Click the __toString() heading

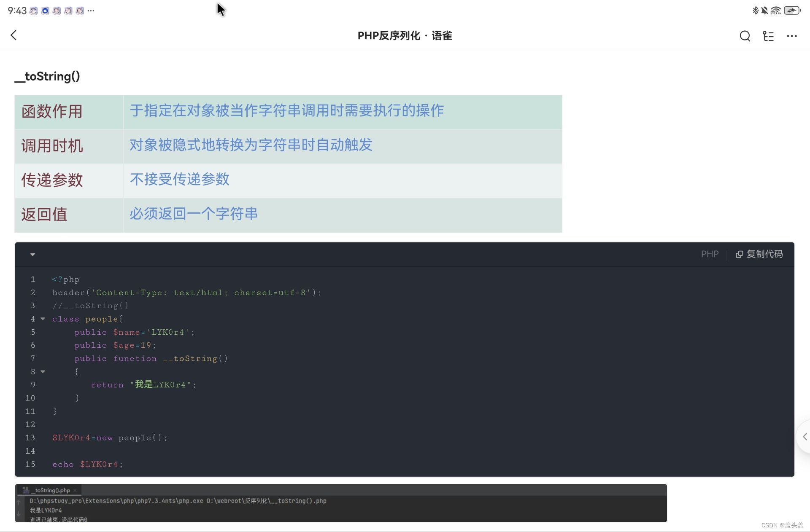tap(47, 76)
